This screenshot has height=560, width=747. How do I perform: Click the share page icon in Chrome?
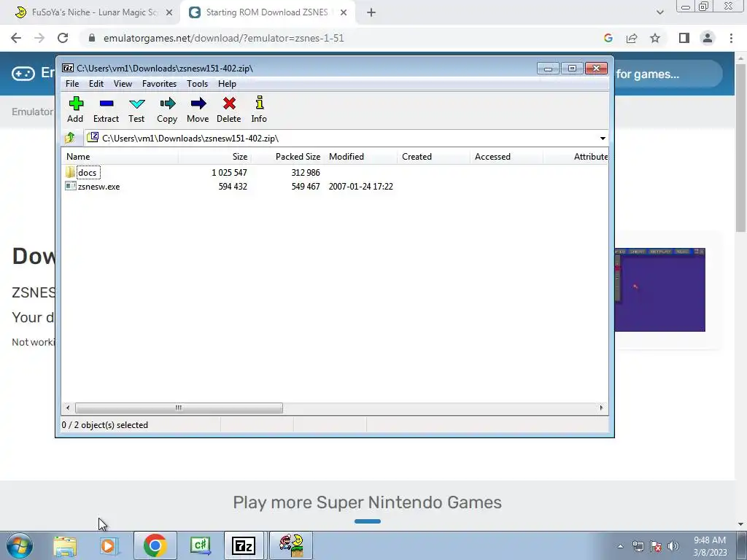pyautogui.click(x=632, y=38)
